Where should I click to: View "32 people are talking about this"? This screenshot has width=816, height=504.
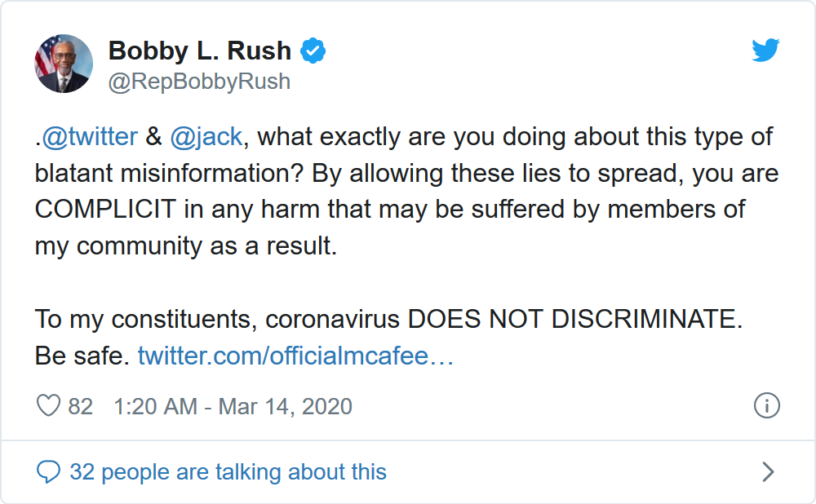pyautogui.click(x=228, y=471)
